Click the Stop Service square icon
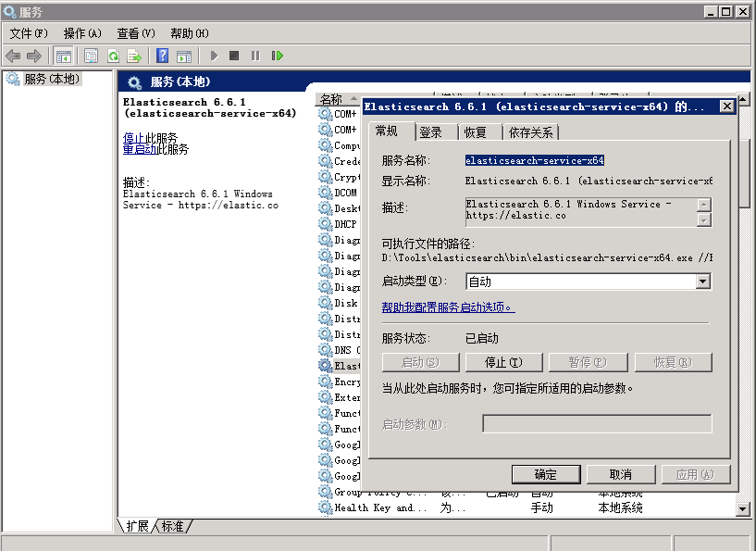 234,56
